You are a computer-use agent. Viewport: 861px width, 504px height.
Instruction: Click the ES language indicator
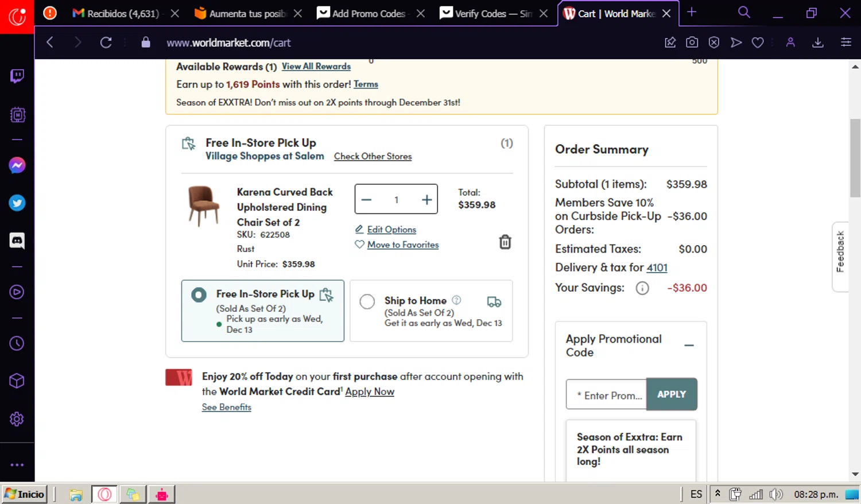point(696,494)
